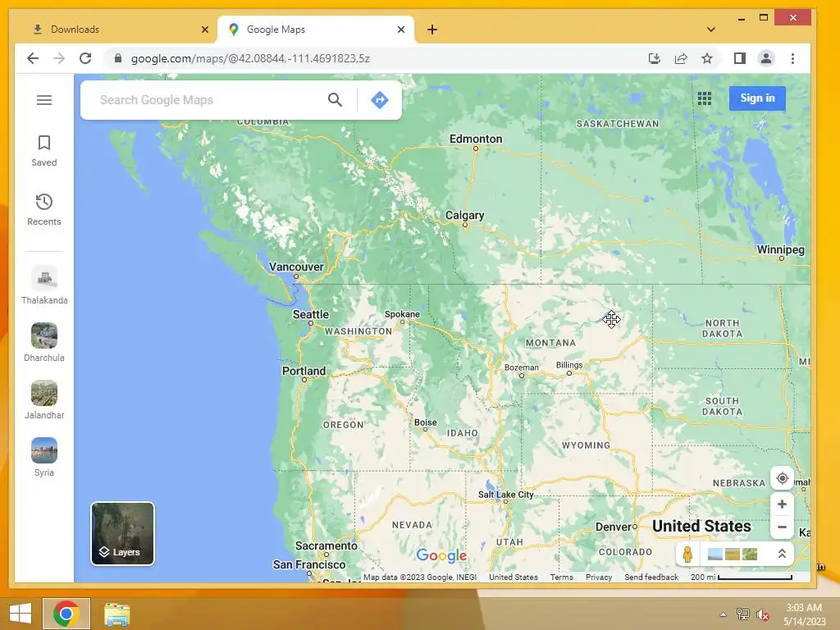The width and height of the screenshot is (840, 630).
Task: Open Directions with blue arrow icon
Action: 379,99
